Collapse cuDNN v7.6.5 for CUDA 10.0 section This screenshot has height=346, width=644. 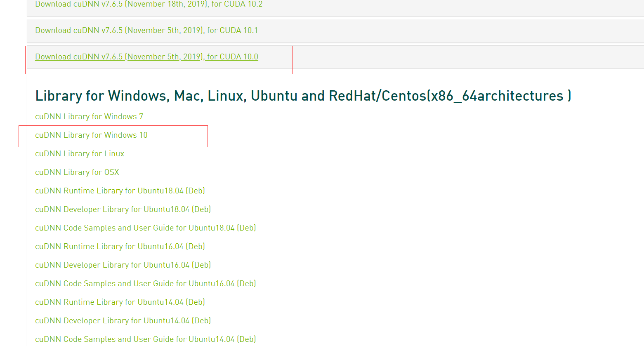[146, 56]
